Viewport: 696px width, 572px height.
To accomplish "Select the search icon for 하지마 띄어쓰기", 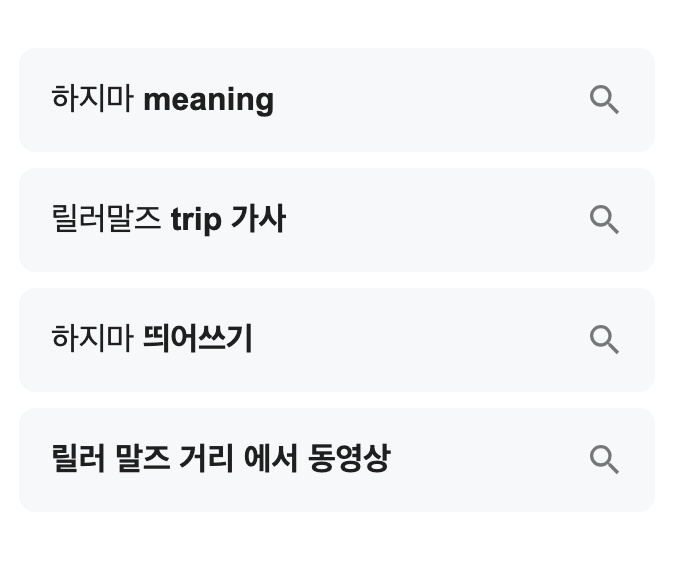I will click(604, 340).
